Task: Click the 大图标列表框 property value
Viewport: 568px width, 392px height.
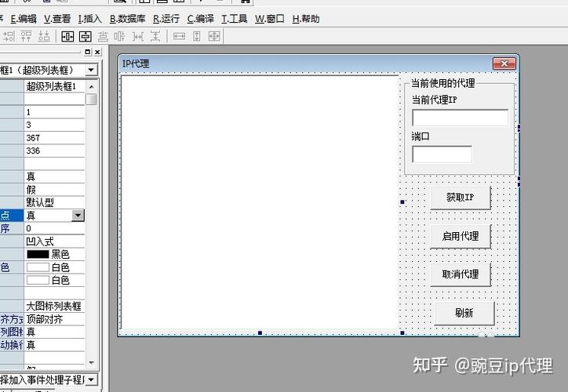Action: pyautogui.click(x=54, y=307)
